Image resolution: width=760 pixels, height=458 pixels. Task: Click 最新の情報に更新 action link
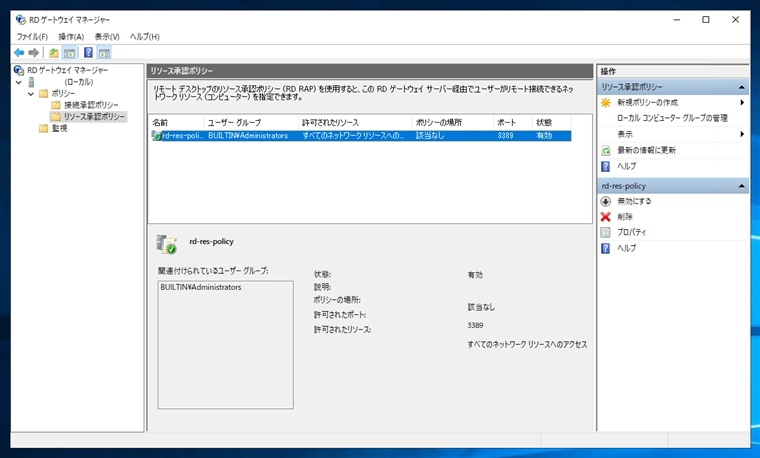tap(646, 151)
